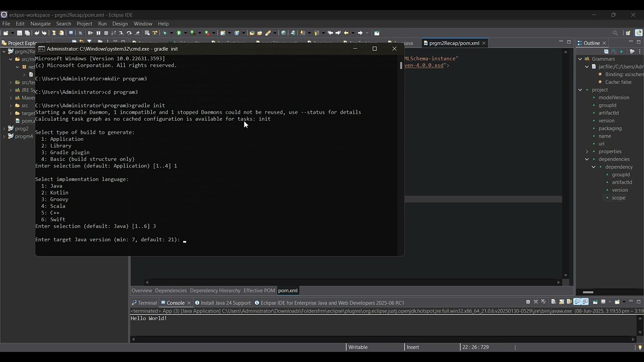Image resolution: width=644 pixels, height=362 pixels.
Task: Click the Scroll Lock icon in Console toolbar
Action: 561,302
